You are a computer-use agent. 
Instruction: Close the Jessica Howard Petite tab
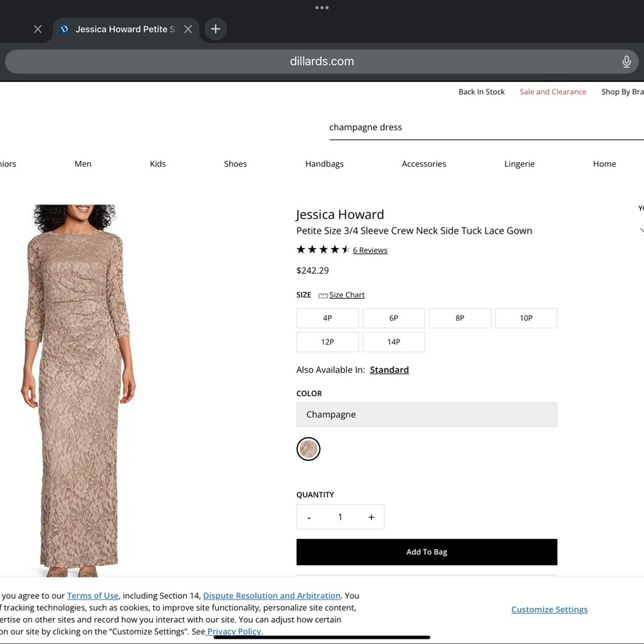point(188,29)
